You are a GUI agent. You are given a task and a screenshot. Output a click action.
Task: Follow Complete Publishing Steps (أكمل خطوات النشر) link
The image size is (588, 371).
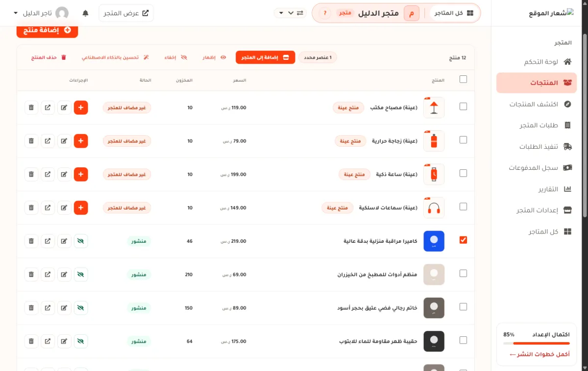pos(539,354)
